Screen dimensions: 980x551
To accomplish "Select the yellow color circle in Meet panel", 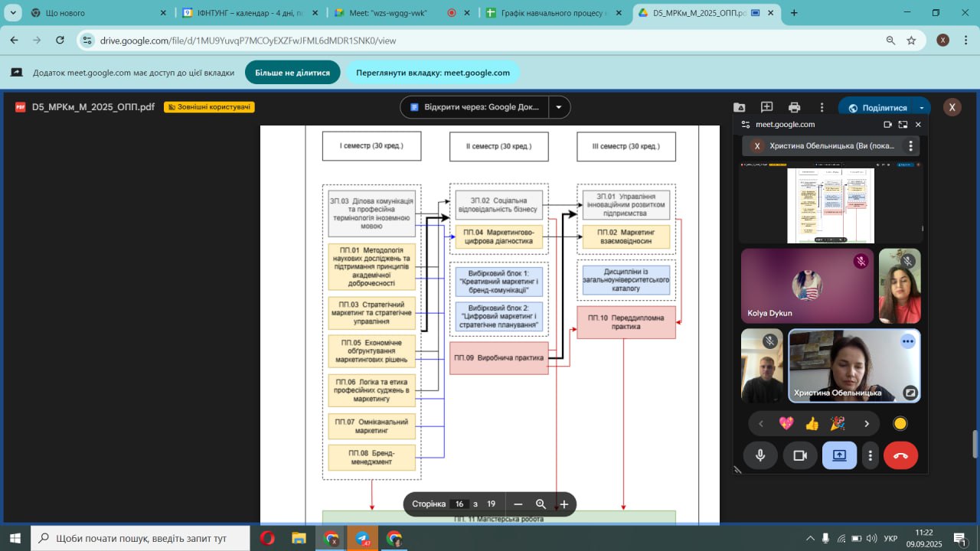I will click(900, 423).
